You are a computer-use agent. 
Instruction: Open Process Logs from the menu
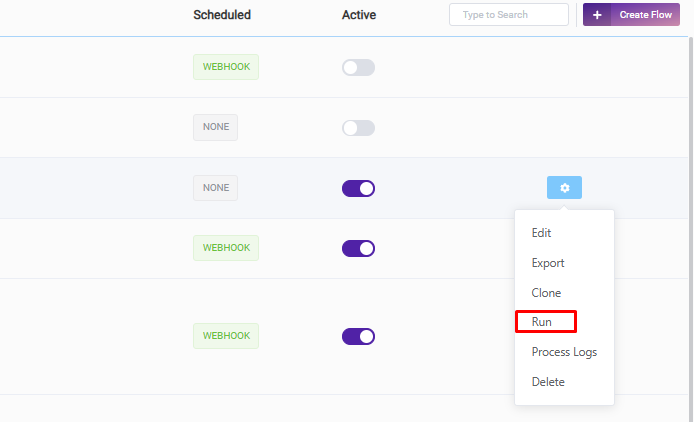click(564, 352)
